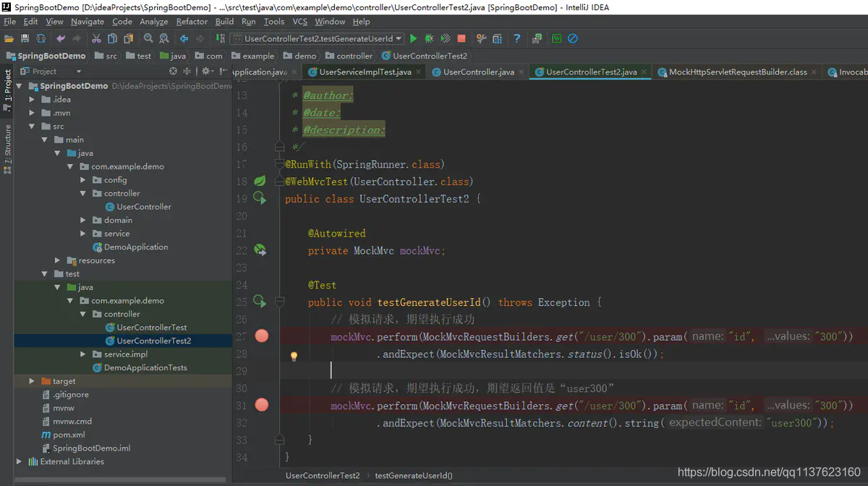Click the Replace toolbar icon
The image size is (868, 486).
[164, 38]
